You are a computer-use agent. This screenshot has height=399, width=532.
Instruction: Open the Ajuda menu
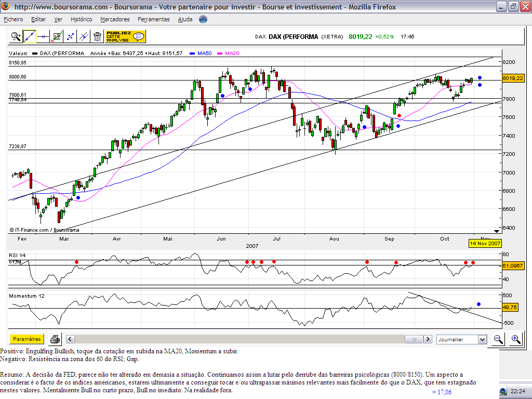(x=185, y=19)
